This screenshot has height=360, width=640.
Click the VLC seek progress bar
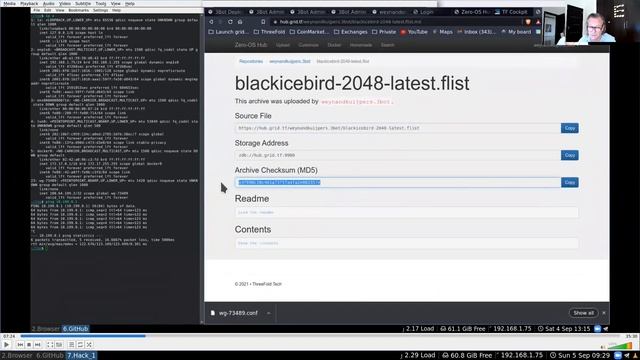tap(320, 336)
